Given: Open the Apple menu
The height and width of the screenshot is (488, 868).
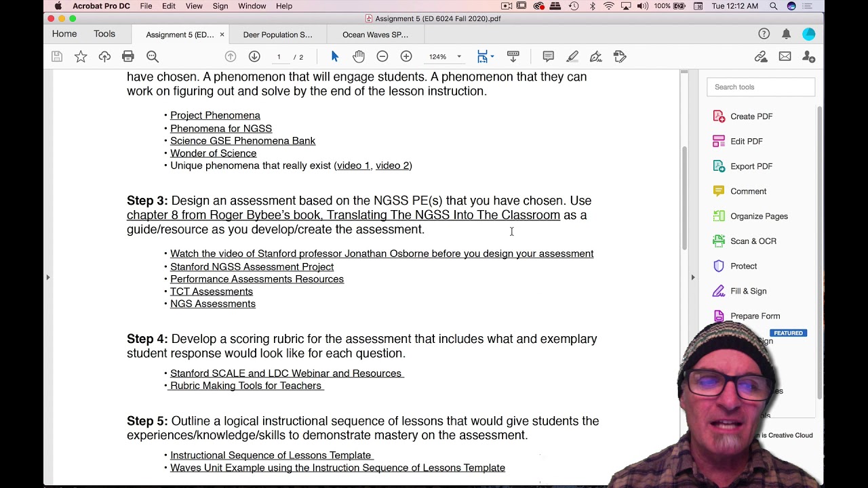Looking at the screenshot, I should 58,6.
